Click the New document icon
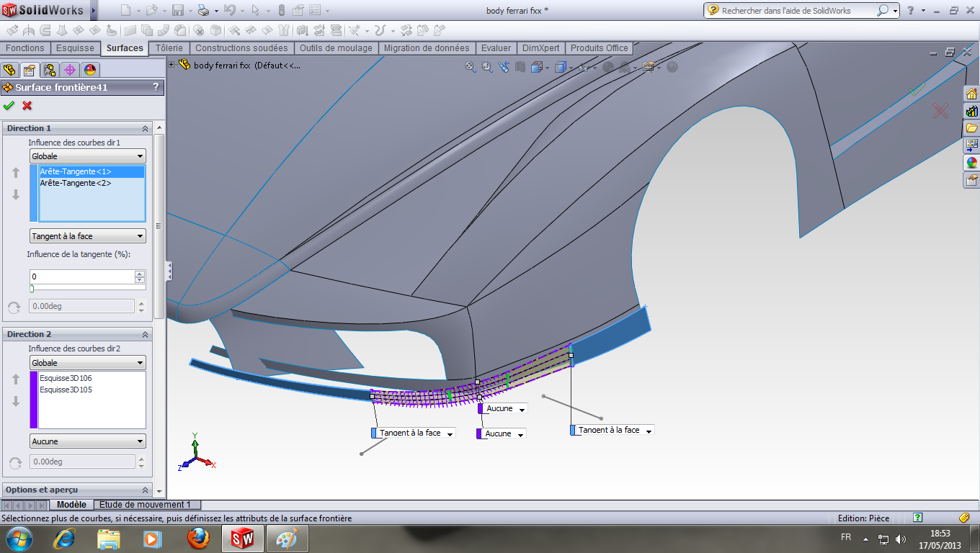This screenshot has width=980, height=553. [x=125, y=10]
